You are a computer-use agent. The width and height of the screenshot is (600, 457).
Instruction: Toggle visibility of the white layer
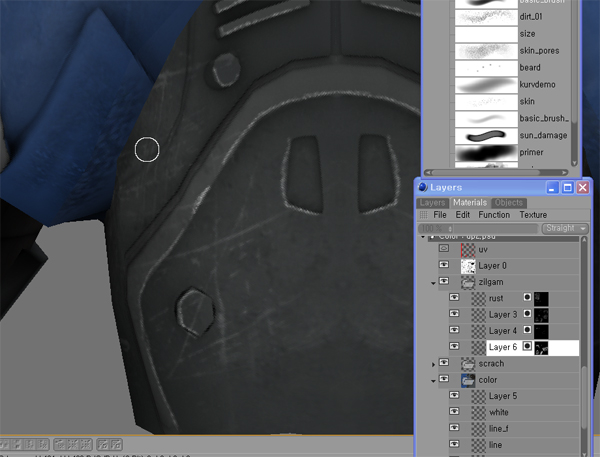454,412
